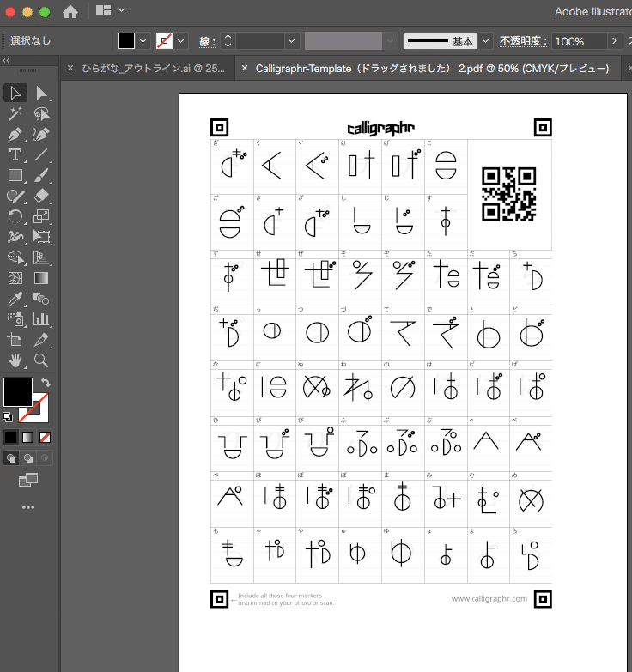Select the Shaper tool
The height and width of the screenshot is (672, 632).
click(15, 196)
